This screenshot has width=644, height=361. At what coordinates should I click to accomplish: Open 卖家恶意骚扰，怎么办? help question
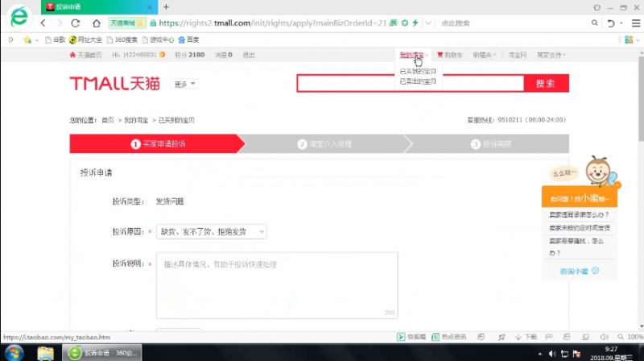[576, 247]
